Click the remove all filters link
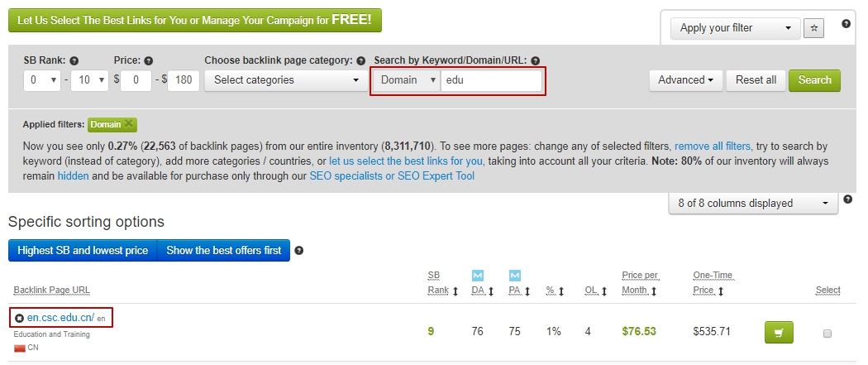Screen dimensions: 868x365 coord(713,146)
